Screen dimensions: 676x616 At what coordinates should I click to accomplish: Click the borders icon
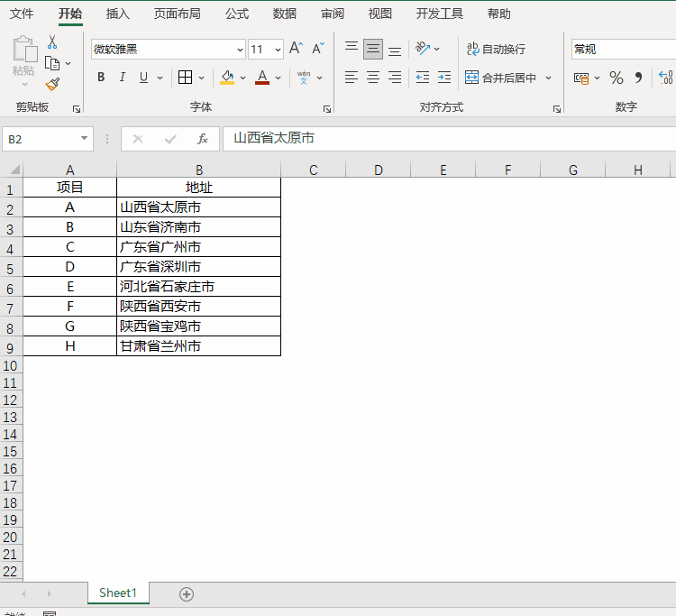click(185, 78)
